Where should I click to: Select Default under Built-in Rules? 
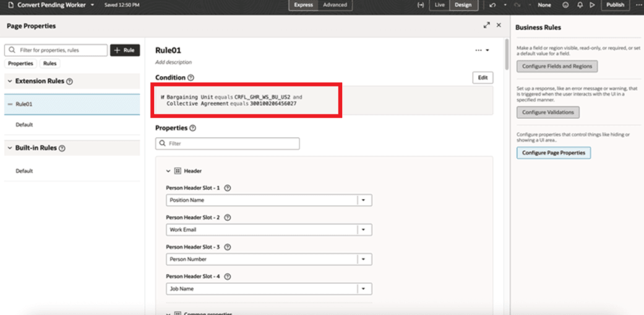tap(24, 171)
